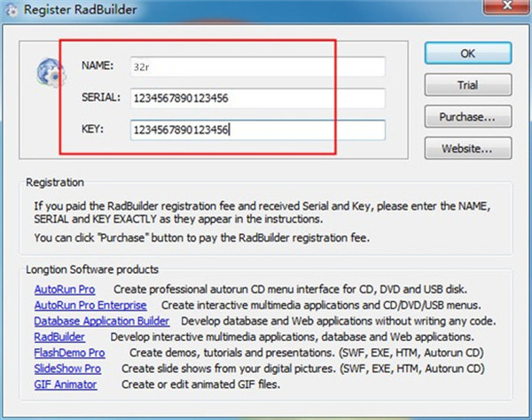Open the Purchase... button
The image size is (532, 420).
coord(468,117)
